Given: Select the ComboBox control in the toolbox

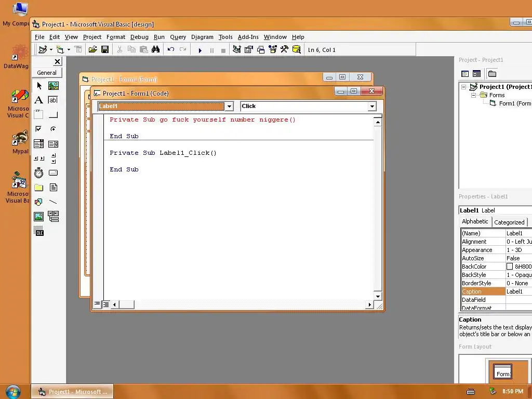Looking at the screenshot, I should [x=38, y=143].
